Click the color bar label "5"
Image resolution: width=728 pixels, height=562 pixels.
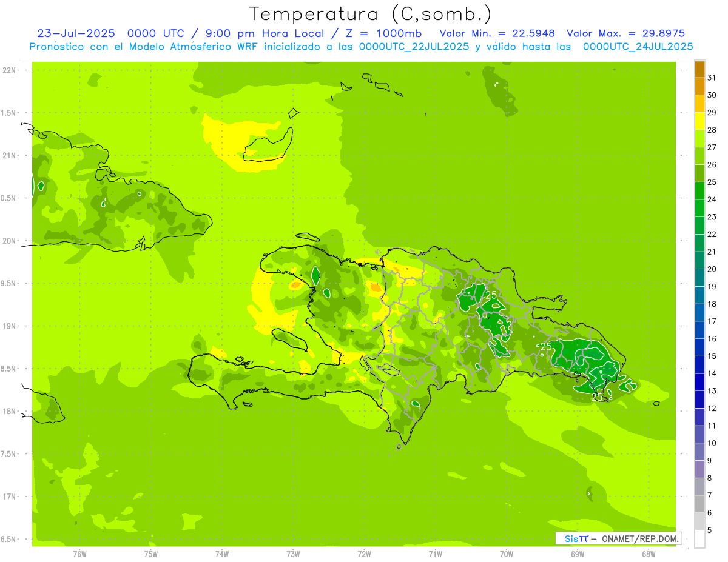pos(710,530)
